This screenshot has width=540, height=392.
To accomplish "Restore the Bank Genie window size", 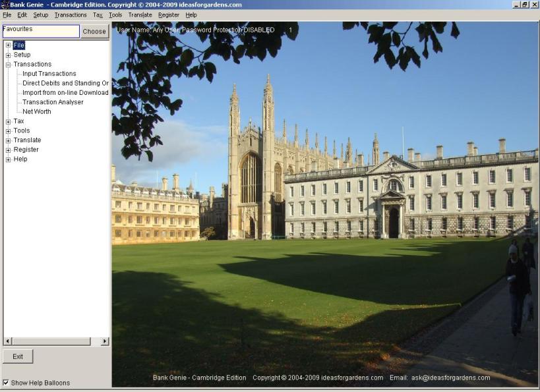I will point(524,5).
